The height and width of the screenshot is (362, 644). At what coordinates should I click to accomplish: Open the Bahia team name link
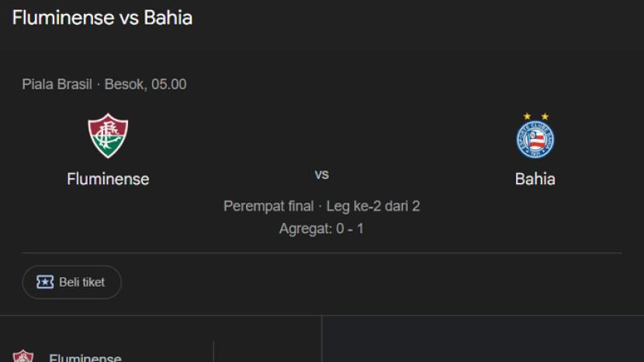(x=535, y=179)
